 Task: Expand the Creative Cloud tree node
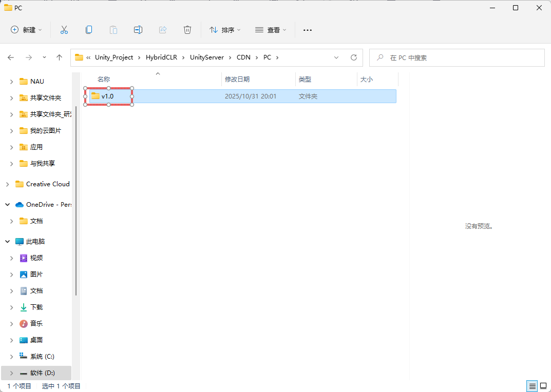pyautogui.click(x=7, y=184)
